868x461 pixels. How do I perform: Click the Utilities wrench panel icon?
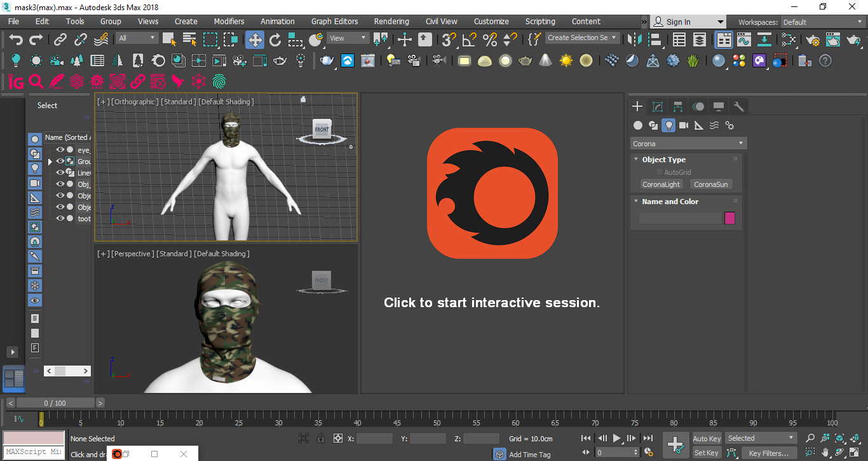[739, 106]
